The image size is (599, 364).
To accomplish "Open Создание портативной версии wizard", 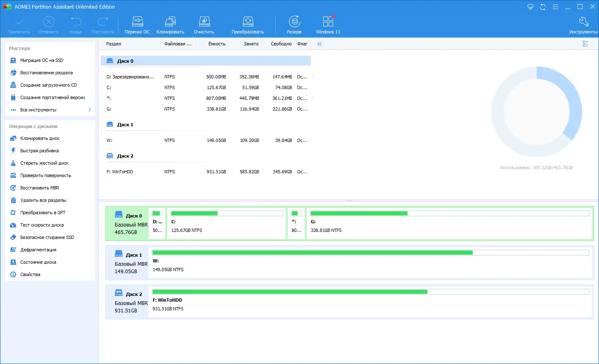I will coord(52,97).
